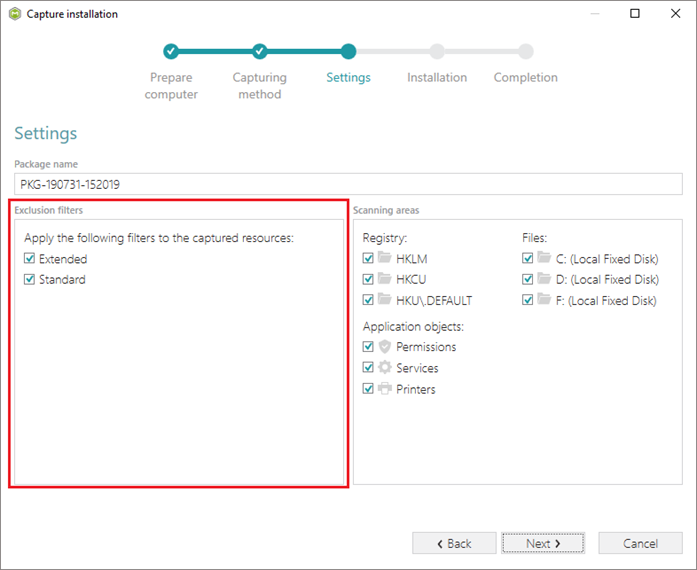
Task: Click the Back button
Action: click(x=454, y=543)
